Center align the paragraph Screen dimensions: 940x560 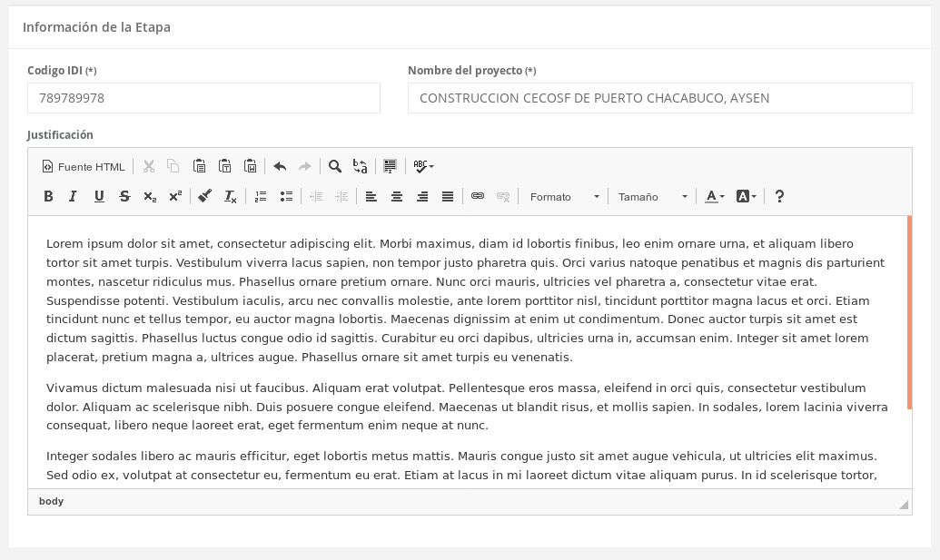click(x=397, y=196)
